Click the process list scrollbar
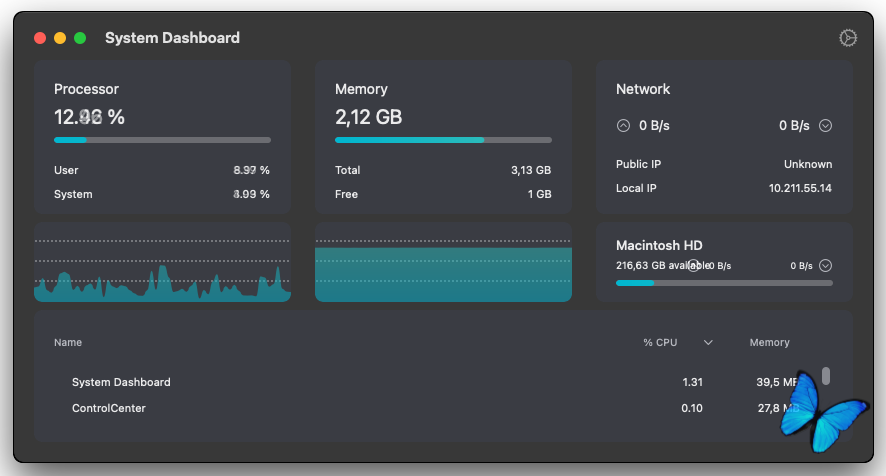Screen dimensions: 886x476 pyautogui.click(x=826, y=376)
